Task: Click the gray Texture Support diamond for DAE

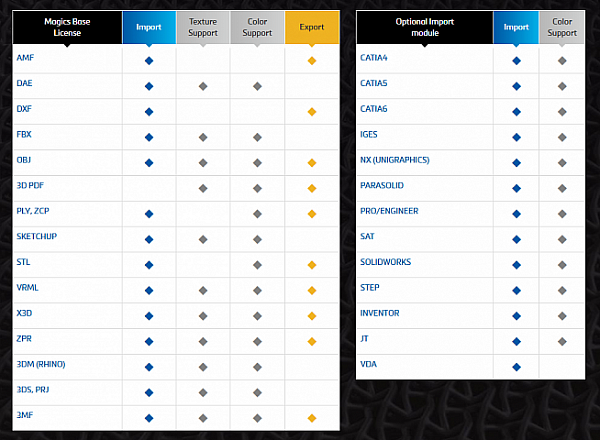Action: coord(203,86)
